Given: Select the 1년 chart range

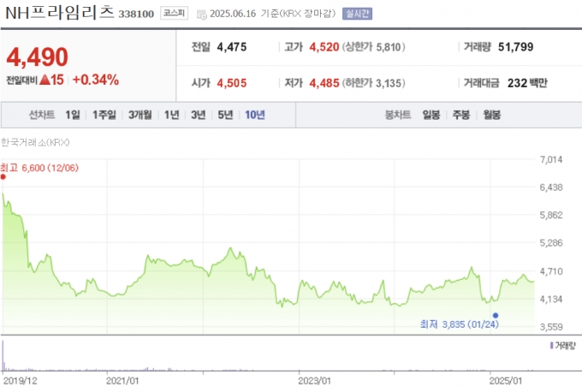Looking at the screenshot, I should (172, 115).
